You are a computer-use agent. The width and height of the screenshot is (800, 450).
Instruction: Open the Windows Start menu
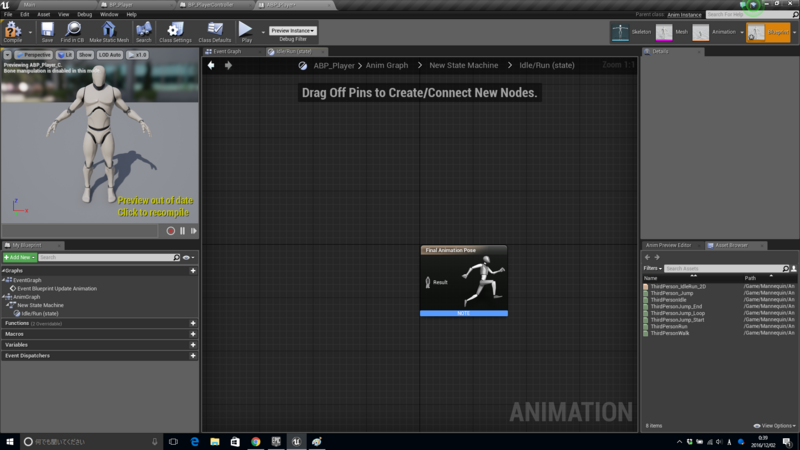(10, 441)
